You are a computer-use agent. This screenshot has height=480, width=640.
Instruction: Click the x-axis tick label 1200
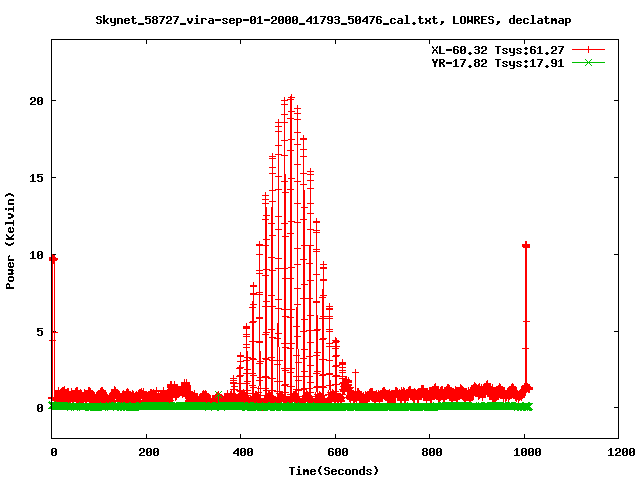(621, 452)
